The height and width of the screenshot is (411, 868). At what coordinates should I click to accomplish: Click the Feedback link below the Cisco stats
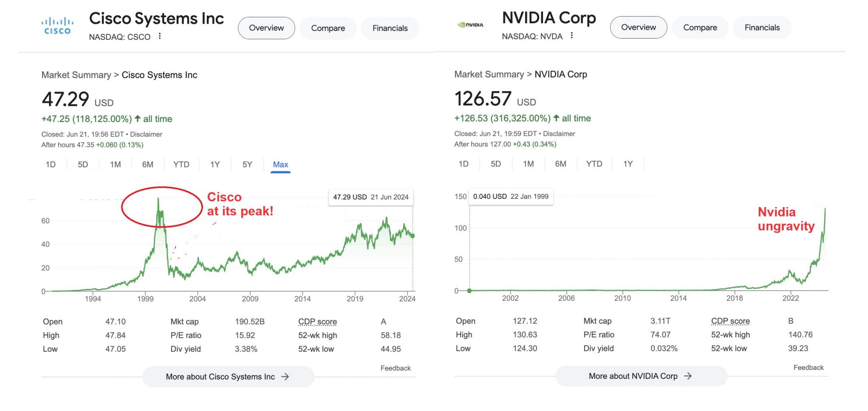pos(395,368)
